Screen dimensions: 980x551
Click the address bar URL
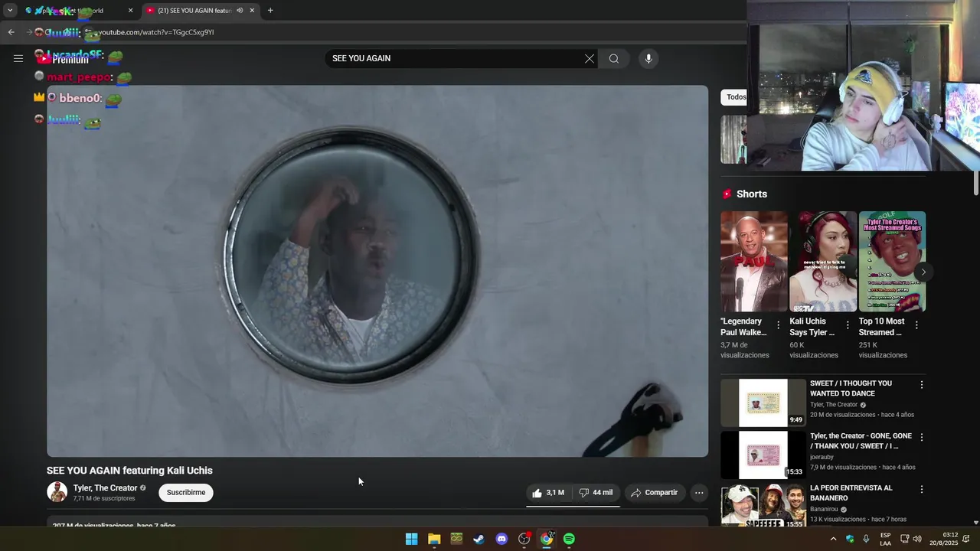pyautogui.click(x=156, y=32)
